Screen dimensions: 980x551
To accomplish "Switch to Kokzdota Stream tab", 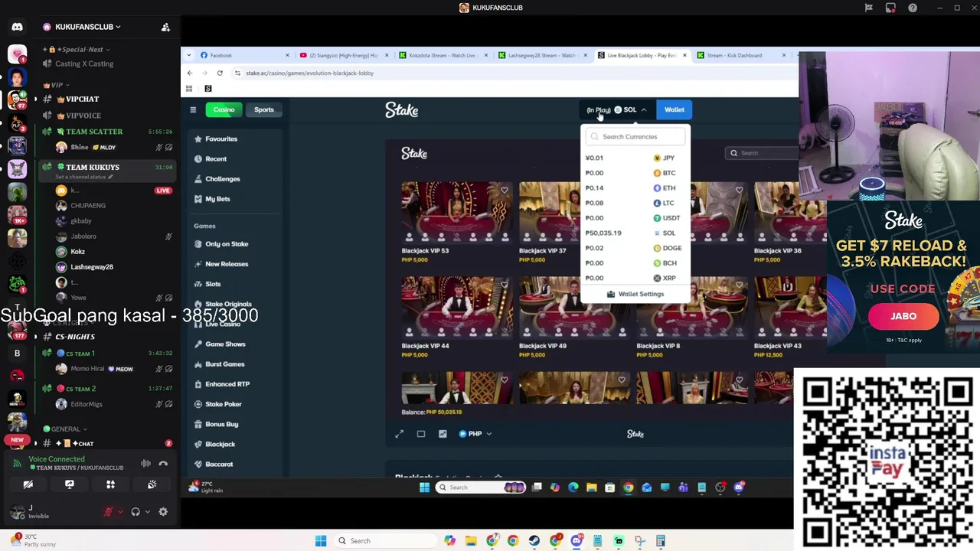I will 443,55.
